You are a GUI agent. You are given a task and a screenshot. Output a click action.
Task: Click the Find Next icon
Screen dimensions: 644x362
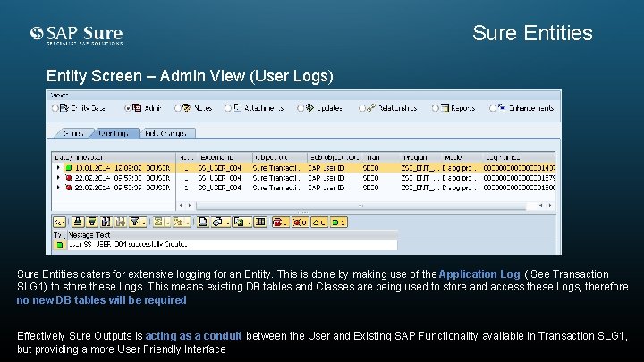121,222
